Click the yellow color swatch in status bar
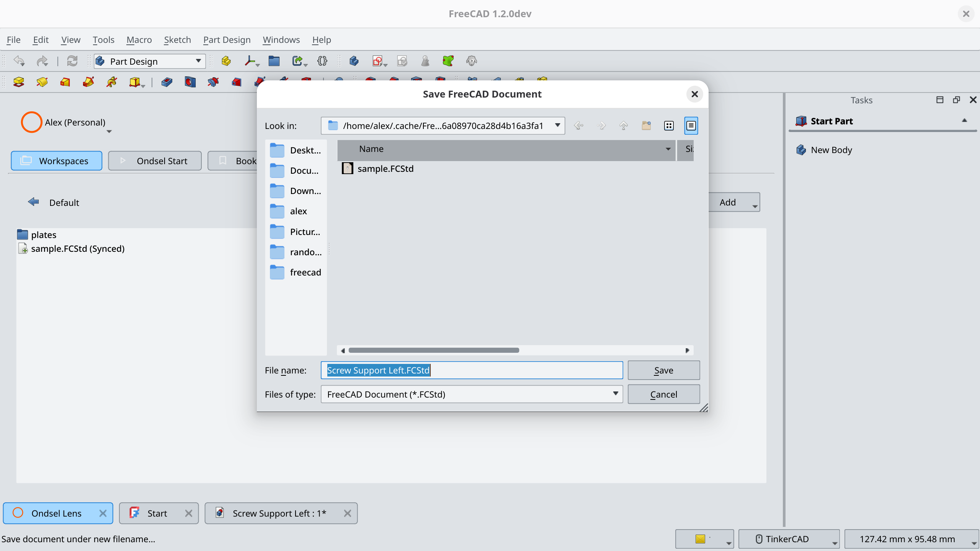Image resolution: width=980 pixels, height=551 pixels. point(700,539)
